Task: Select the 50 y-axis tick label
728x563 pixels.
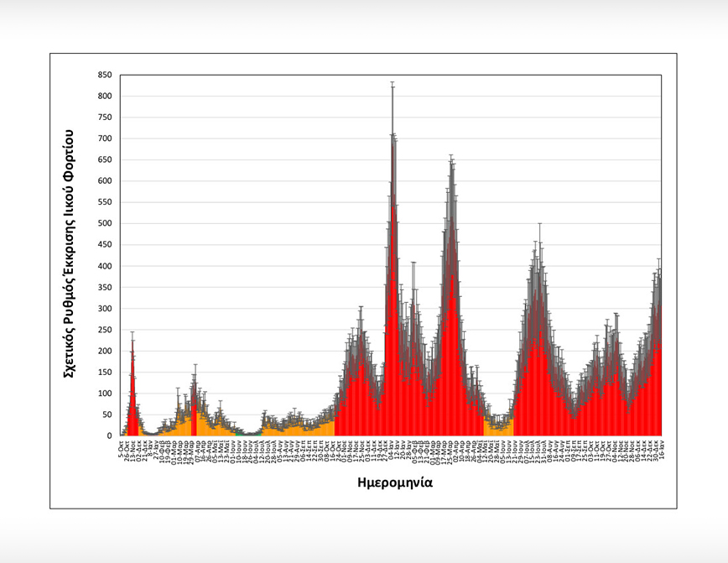Action: [107, 414]
